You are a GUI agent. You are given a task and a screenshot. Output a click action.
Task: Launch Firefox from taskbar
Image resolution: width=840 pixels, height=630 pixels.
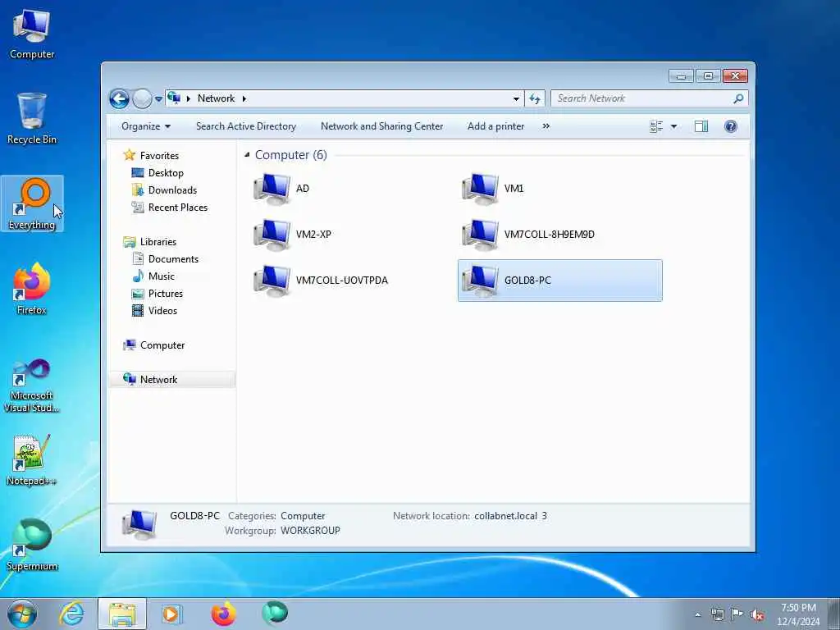[x=223, y=614]
